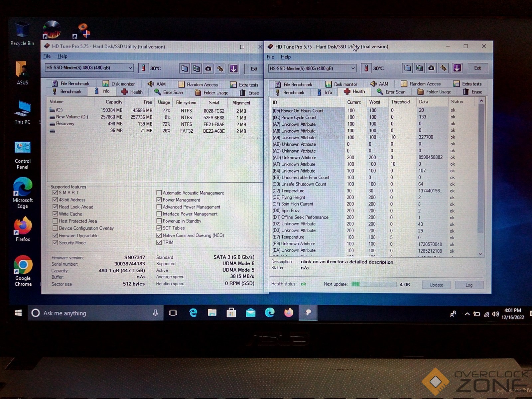
Task: Open Mail app from the taskbar
Action: 250,313
